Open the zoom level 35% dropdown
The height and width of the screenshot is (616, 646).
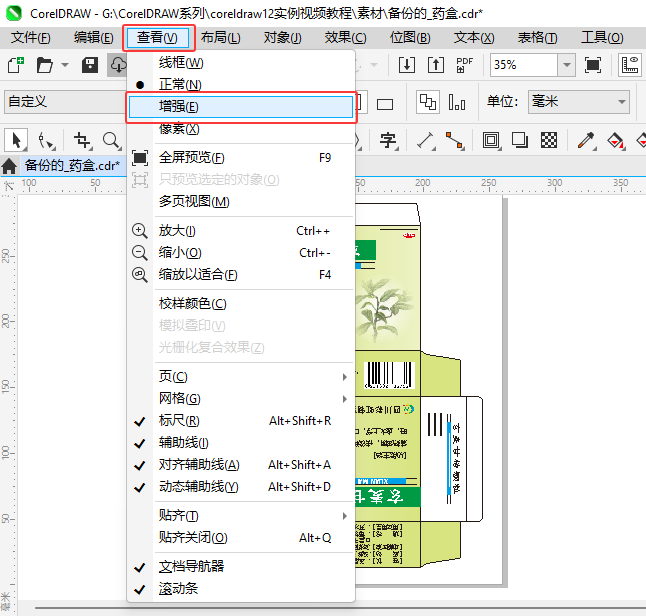pos(567,65)
